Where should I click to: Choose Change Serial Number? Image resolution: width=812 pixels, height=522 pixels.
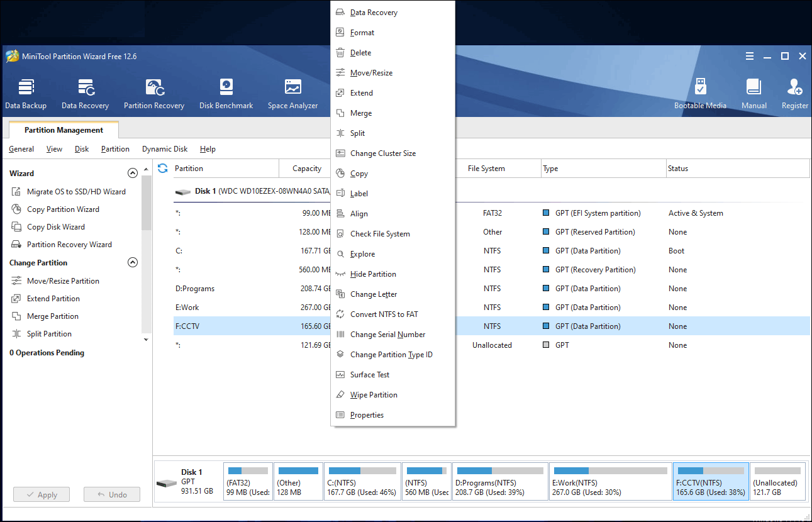point(393,335)
